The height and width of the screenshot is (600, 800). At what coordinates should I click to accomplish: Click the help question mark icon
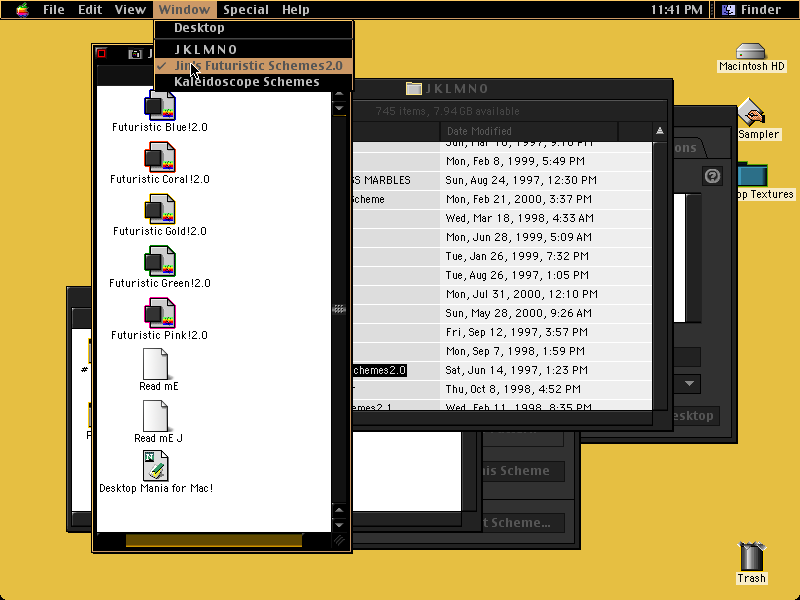[x=712, y=176]
